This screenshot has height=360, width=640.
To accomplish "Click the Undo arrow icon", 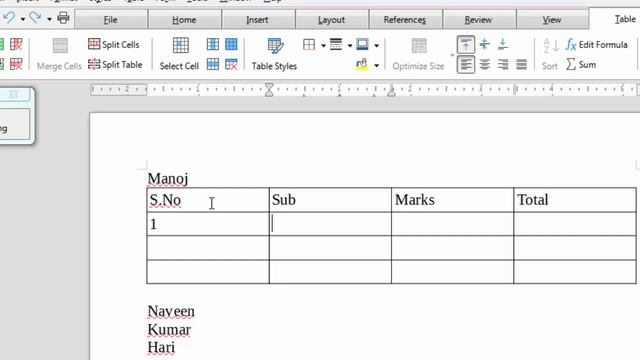I will (x=9, y=18).
